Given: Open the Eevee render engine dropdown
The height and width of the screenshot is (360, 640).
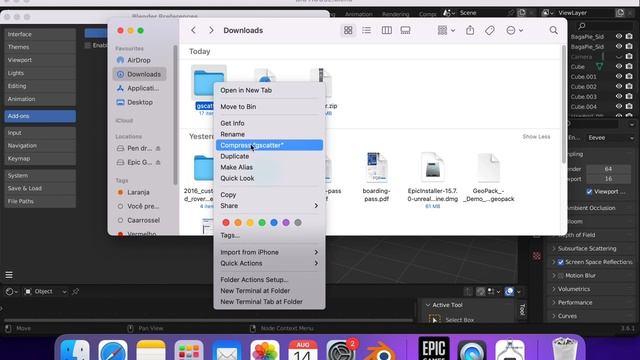Looking at the screenshot, I should point(611,138).
